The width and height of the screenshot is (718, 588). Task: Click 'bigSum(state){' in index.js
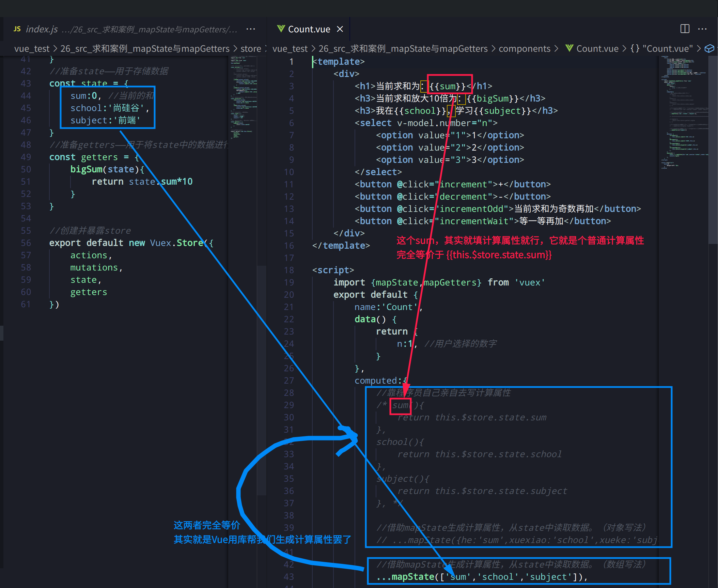click(107, 169)
